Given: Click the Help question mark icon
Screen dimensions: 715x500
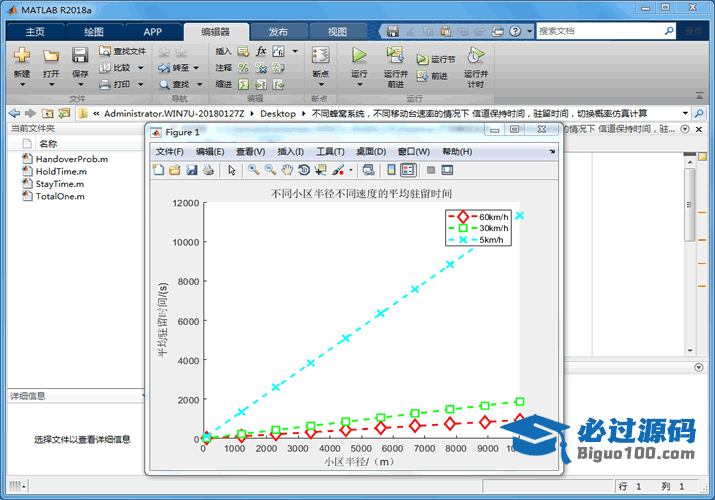Looking at the screenshot, I should pyautogui.click(x=515, y=31).
